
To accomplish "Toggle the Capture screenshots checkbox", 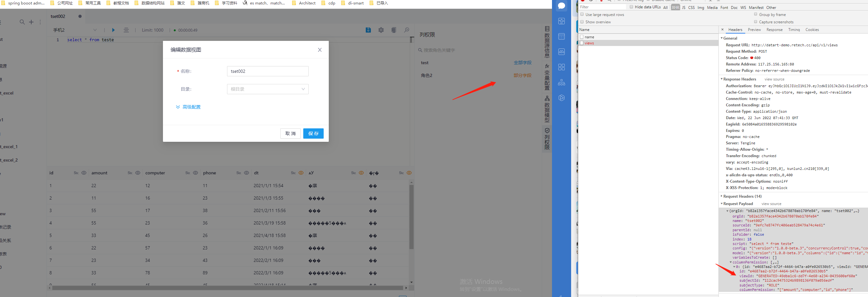I will point(756,22).
